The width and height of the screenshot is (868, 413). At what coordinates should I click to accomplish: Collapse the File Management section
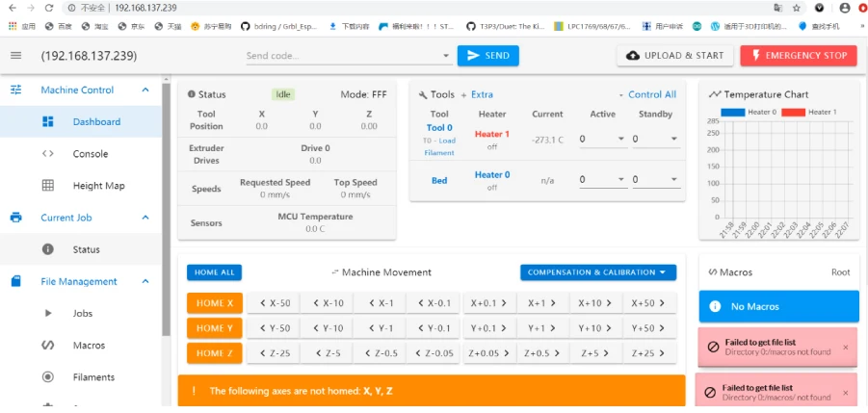(145, 281)
